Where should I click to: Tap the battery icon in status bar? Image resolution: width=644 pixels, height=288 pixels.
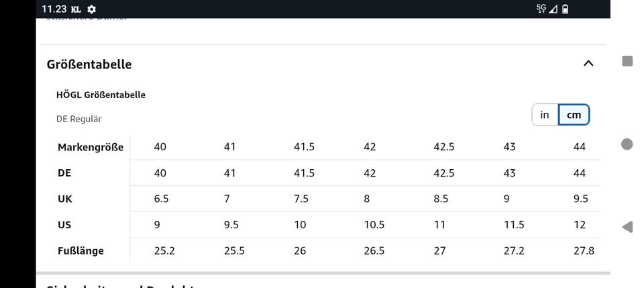tap(566, 9)
